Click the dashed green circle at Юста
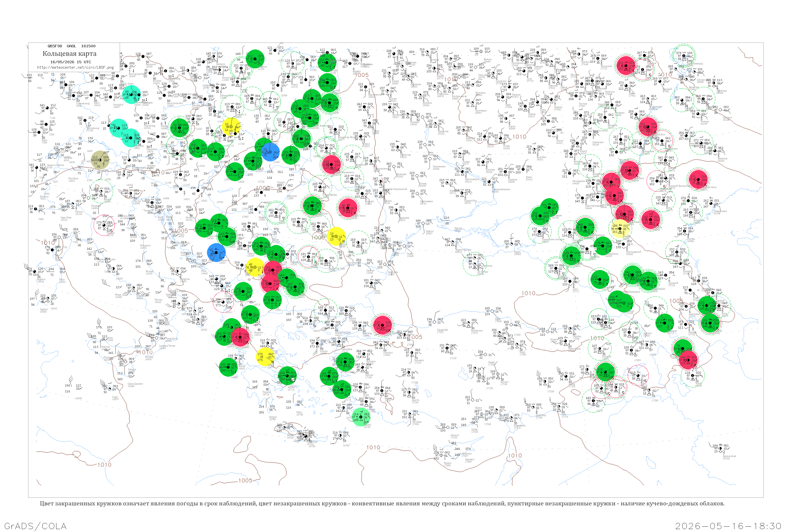Viewport: 798px width, 532px height. click(663, 201)
